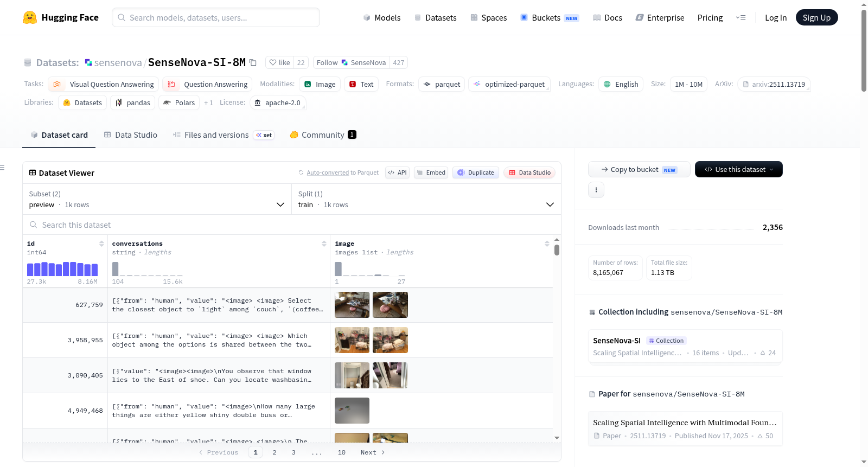The image size is (868, 467).
Task: Click the Hugging Face logo icon
Action: pos(30,17)
